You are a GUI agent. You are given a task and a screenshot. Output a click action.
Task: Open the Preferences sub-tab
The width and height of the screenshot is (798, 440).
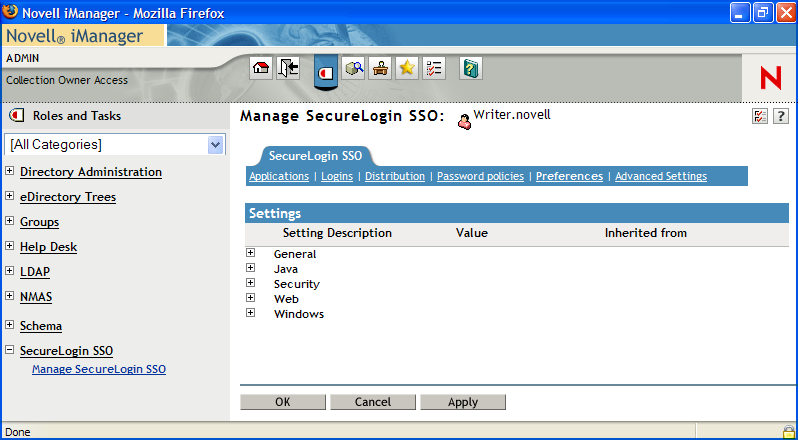coord(569,176)
